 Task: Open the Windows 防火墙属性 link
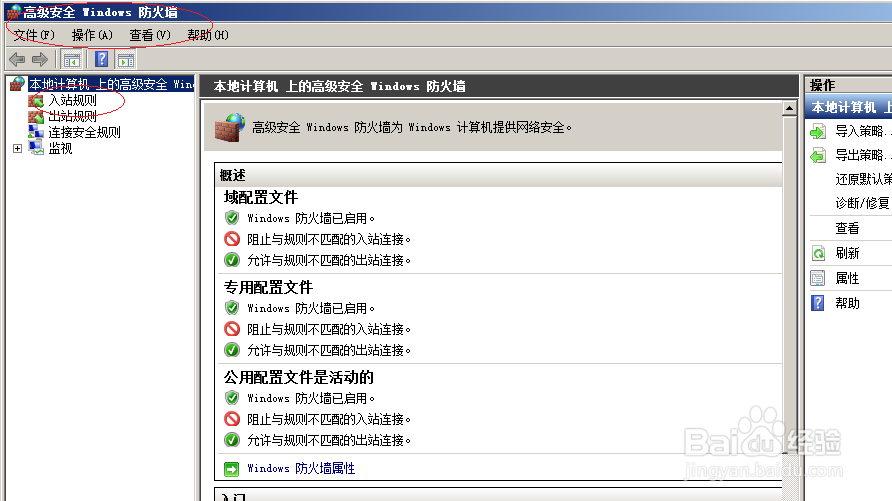tap(301, 469)
